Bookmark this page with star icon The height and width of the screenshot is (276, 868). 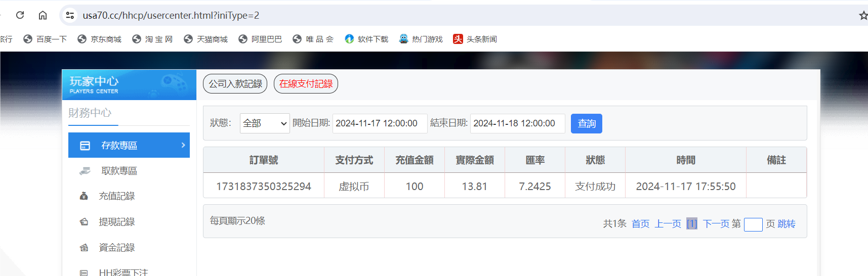tap(863, 15)
